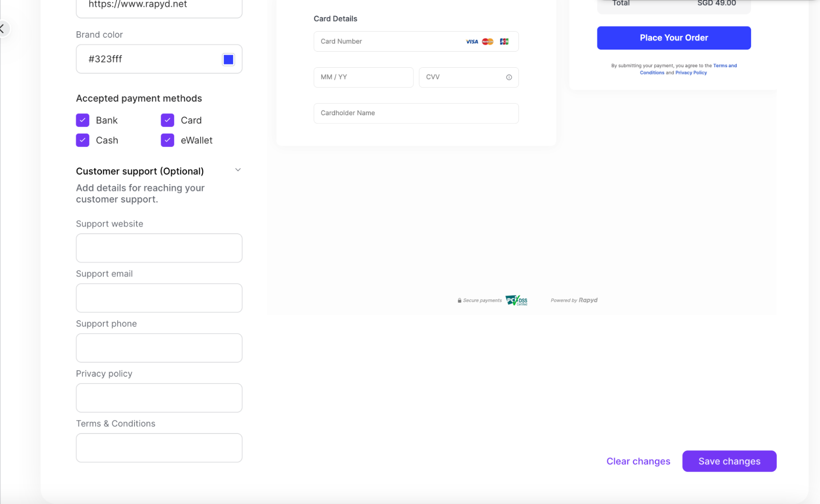The image size is (820, 504).
Task: Uncheck the Bank payment method
Action: 82,120
